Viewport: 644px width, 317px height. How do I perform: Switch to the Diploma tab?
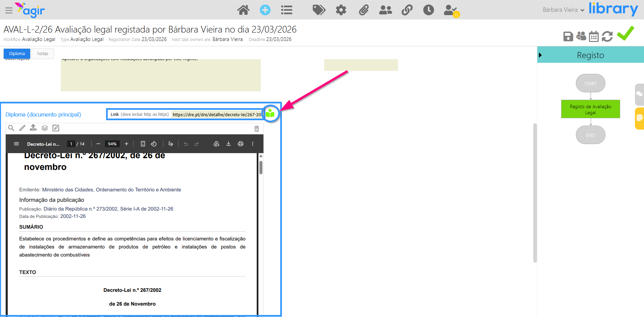[x=17, y=54]
